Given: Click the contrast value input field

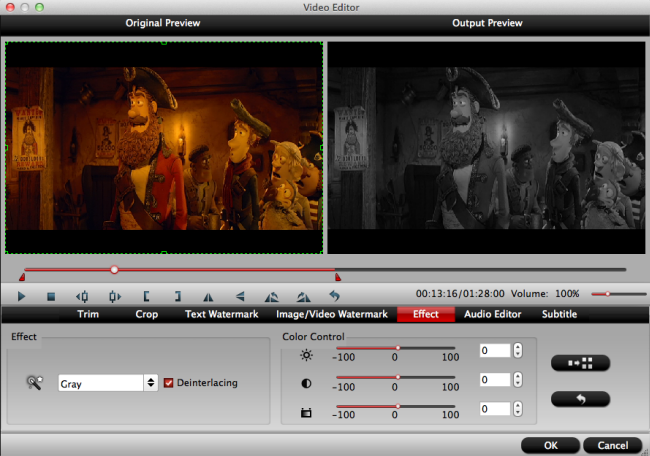Looking at the screenshot, I should (x=495, y=379).
